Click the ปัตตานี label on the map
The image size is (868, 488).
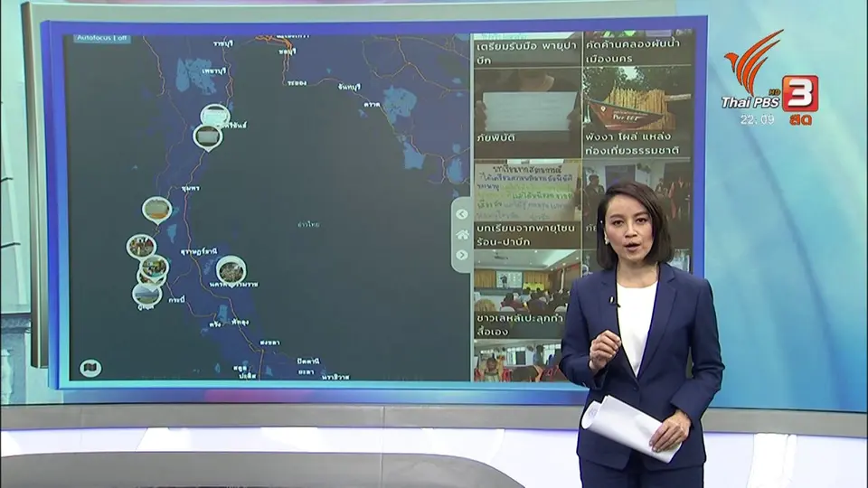[308, 361]
